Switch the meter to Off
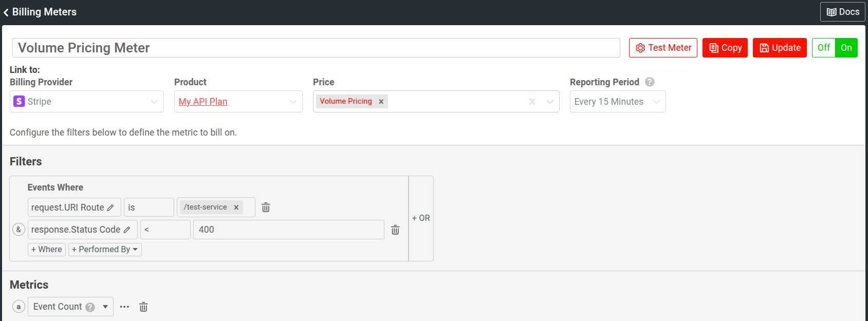Image resolution: width=868 pixels, height=321 pixels. click(823, 48)
